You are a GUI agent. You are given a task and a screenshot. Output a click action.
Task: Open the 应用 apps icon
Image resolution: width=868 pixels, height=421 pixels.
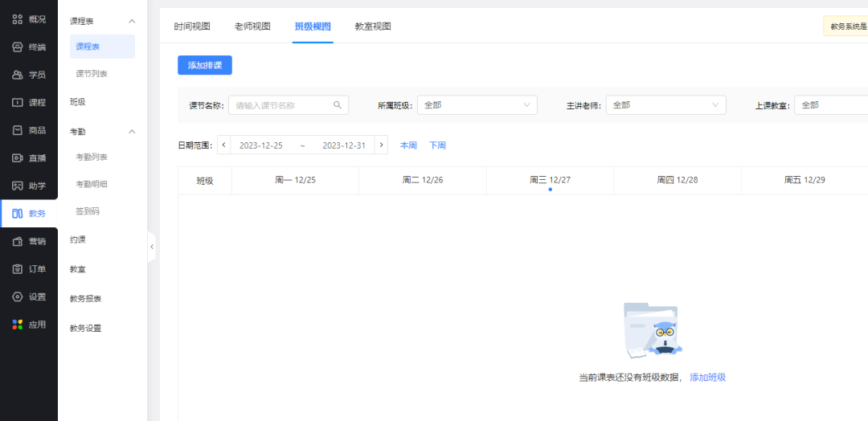(x=17, y=325)
